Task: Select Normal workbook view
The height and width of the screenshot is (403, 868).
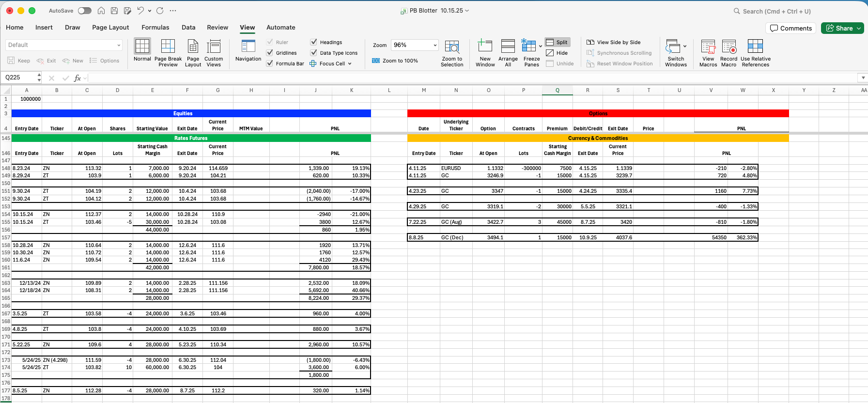Action: (142, 50)
